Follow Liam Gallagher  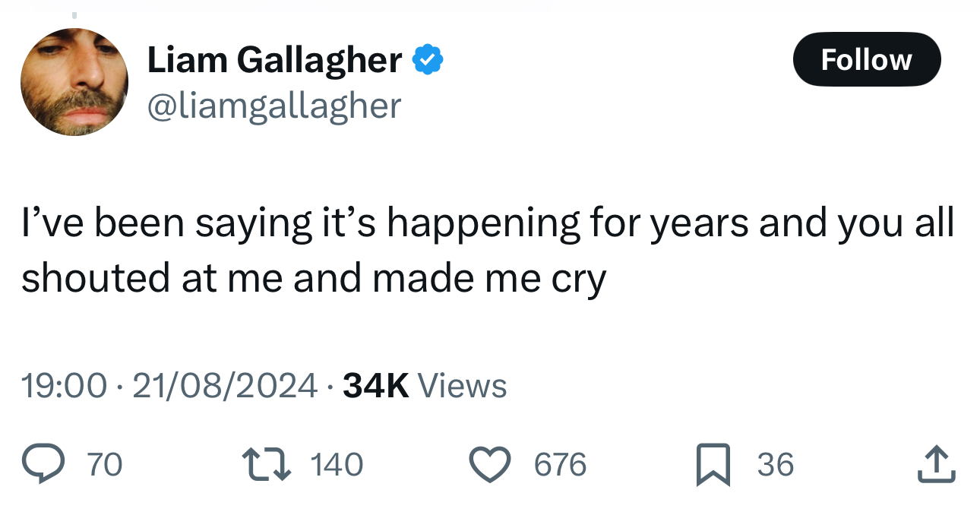click(866, 59)
